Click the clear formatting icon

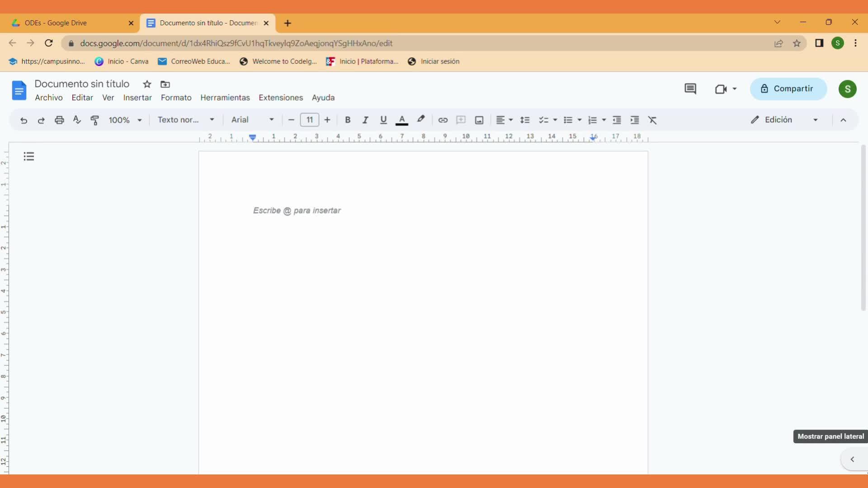click(652, 120)
